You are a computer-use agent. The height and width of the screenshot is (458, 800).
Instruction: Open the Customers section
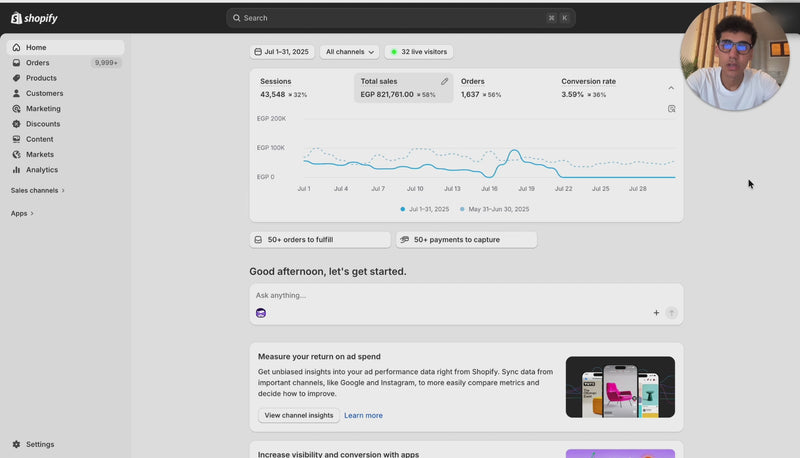tap(44, 93)
